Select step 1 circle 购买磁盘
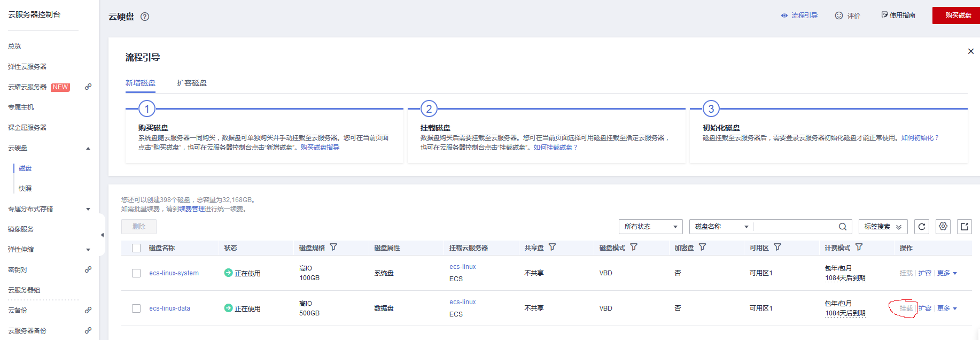The height and width of the screenshot is (340, 980). click(x=147, y=109)
